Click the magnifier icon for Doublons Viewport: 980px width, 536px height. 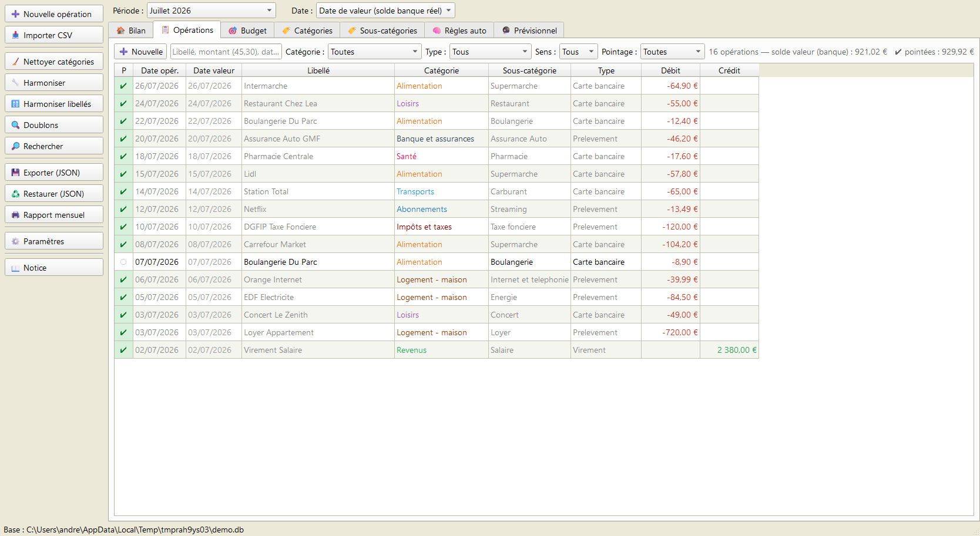point(15,125)
